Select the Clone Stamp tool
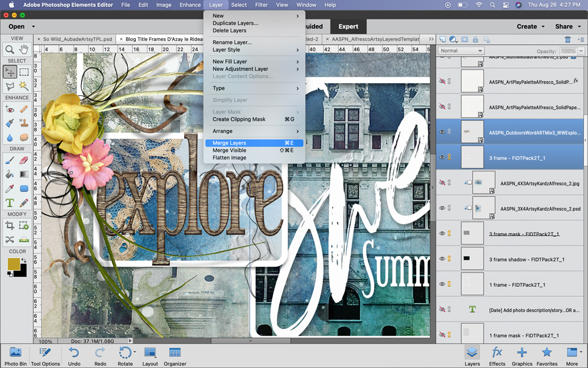This screenshot has width=588, height=368. [x=24, y=123]
